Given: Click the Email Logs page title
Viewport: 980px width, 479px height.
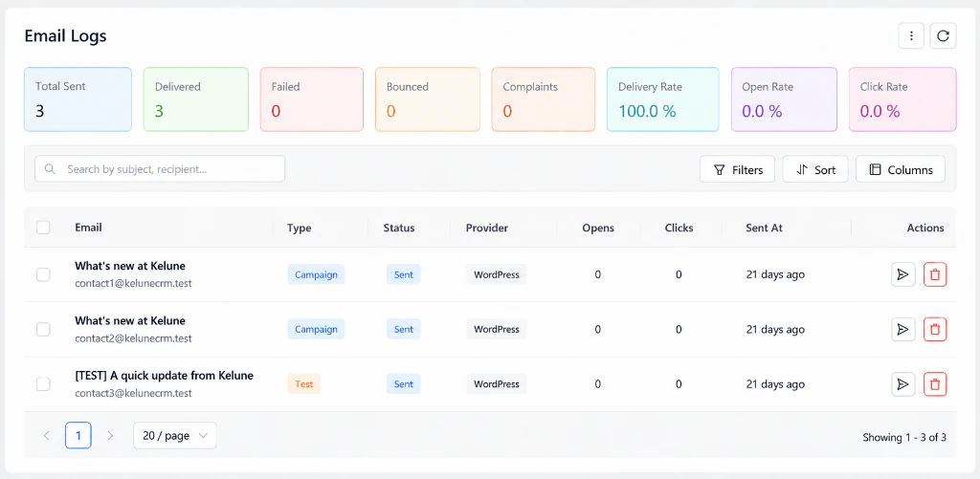Looking at the screenshot, I should [66, 36].
